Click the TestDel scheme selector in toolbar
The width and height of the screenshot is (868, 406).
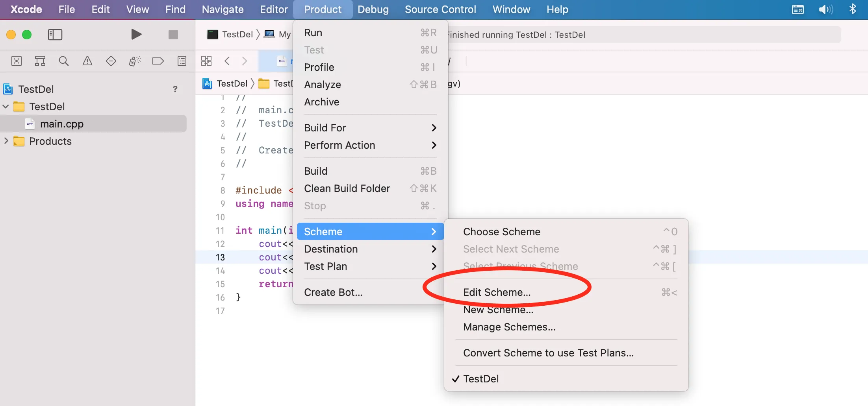[230, 35]
